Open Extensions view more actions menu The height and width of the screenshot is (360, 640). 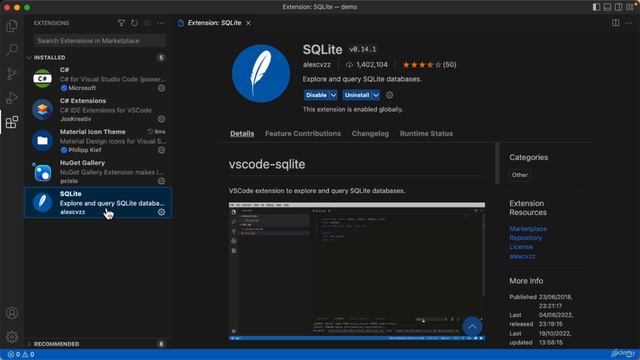(160, 23)
